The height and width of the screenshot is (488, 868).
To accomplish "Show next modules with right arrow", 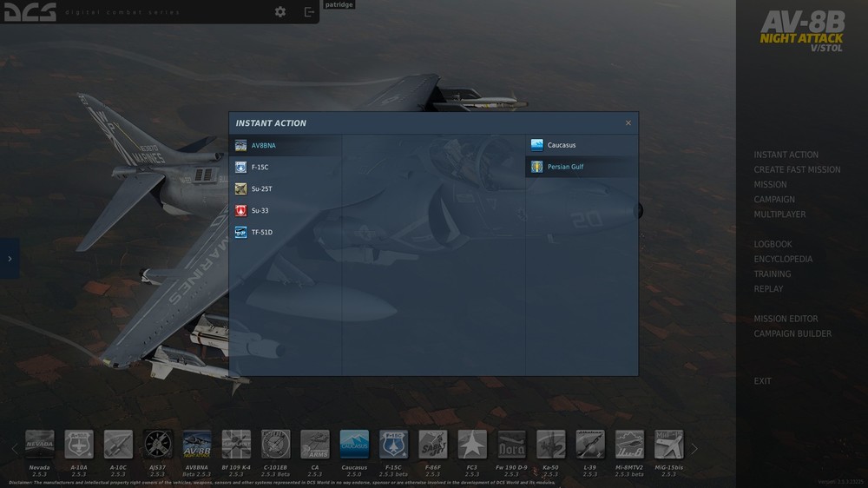I will click(694, 449).
